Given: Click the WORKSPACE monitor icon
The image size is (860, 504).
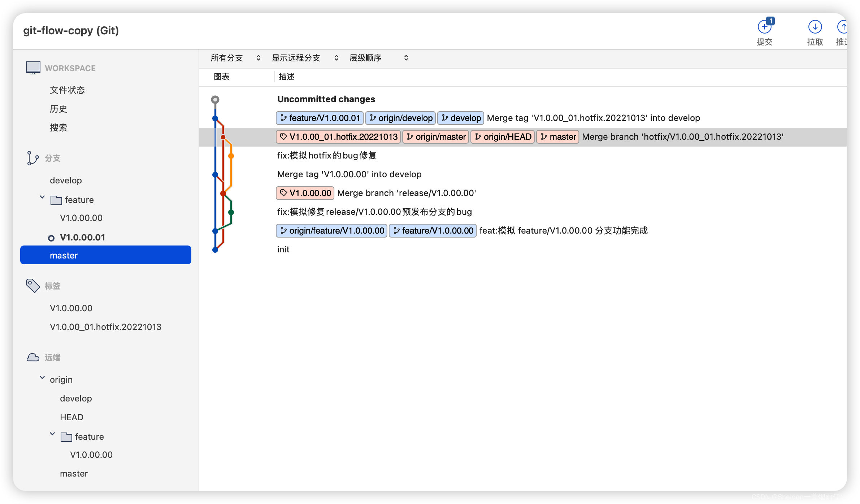Looking at the screenshot, I should pos(33,68).
